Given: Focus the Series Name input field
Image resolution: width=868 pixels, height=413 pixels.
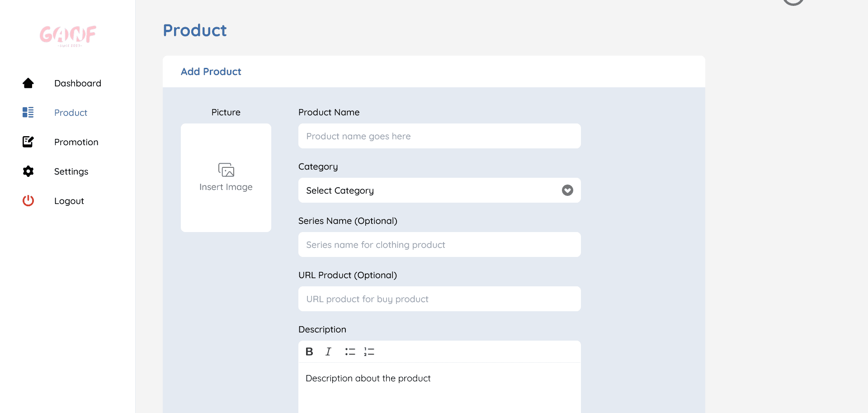Looking at the screenshot, I should (439, 245).
